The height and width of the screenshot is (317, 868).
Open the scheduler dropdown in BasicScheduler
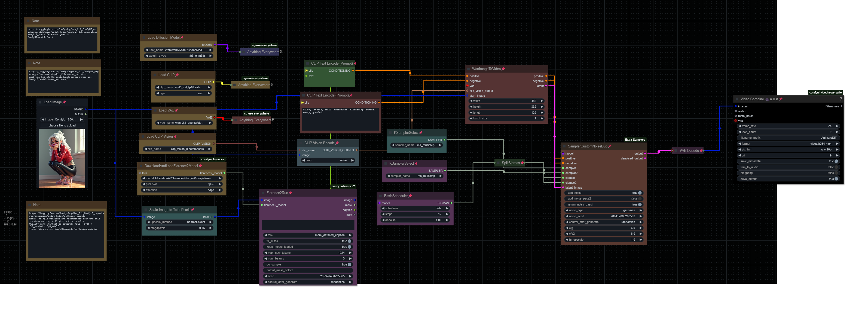415,209
